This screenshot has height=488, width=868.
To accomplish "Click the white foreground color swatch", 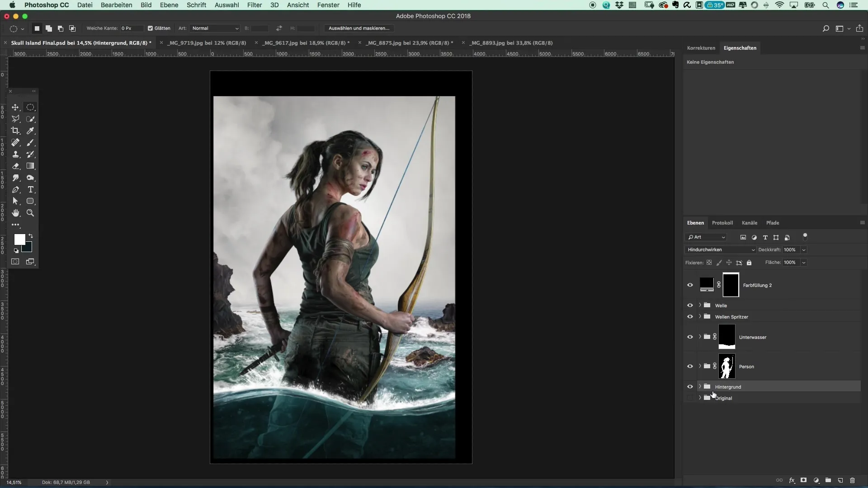I will (19, 239).
